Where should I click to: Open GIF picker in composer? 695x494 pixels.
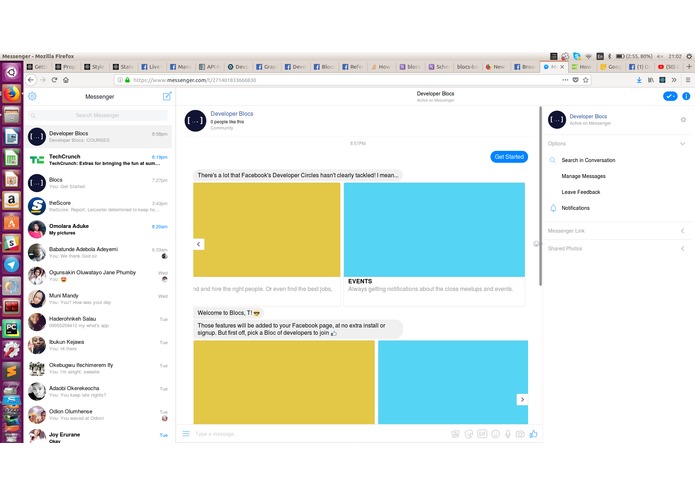point(482,434)
